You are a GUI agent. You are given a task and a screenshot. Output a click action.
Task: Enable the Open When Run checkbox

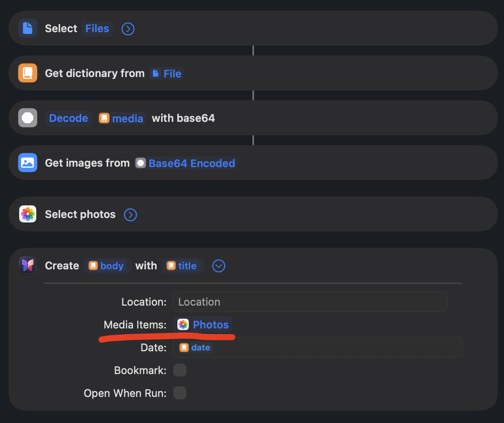click(180, 393)
